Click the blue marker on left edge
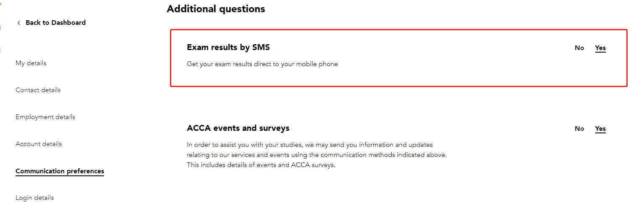The image size is (644, 212). (0, 28)
